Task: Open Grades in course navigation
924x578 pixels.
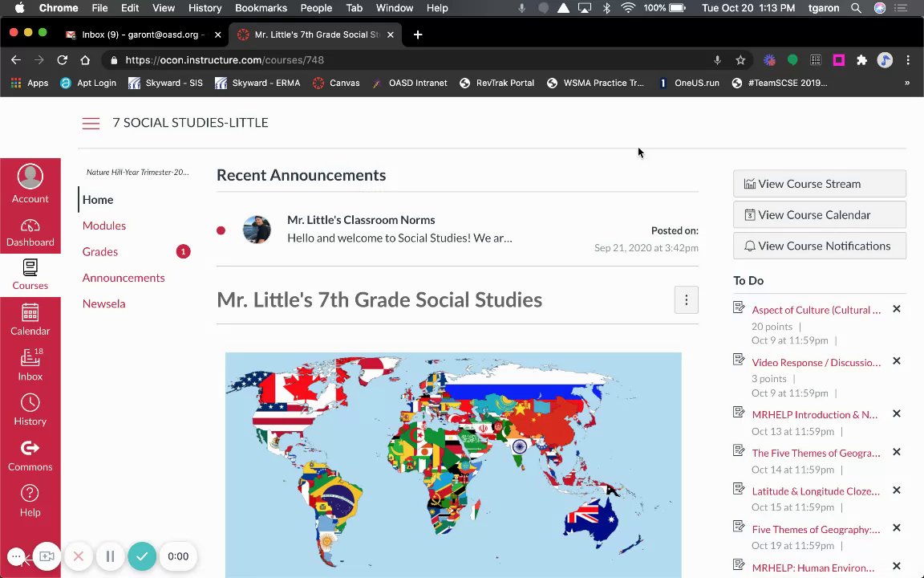Action: [x=100, y=252]
